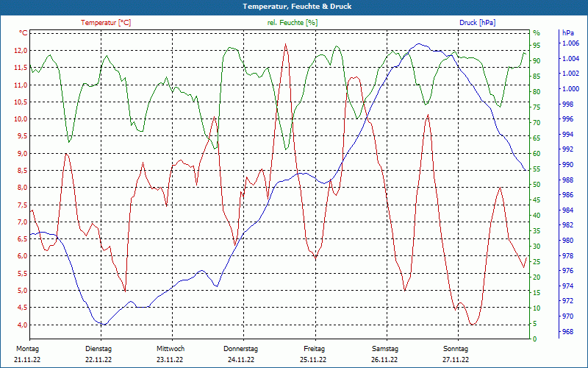
Task: Click the '4,5' temperature axis value
Action: [x=22, y=308]
